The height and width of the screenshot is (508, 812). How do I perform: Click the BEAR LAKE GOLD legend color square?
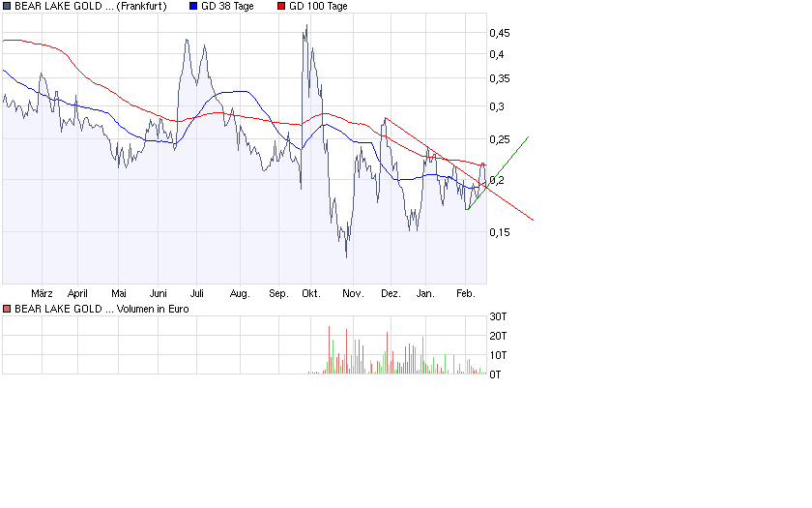coord(7,6)
